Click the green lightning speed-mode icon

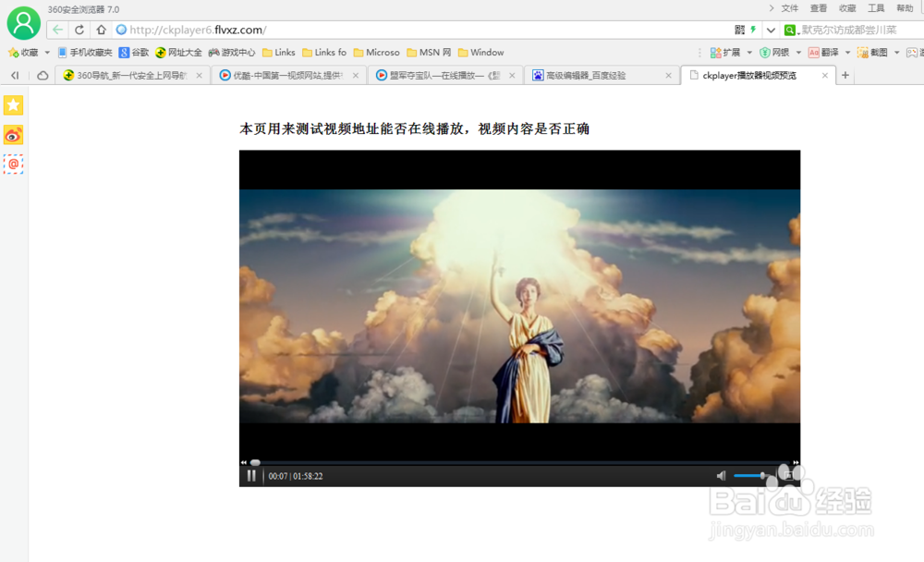(753, 30)
